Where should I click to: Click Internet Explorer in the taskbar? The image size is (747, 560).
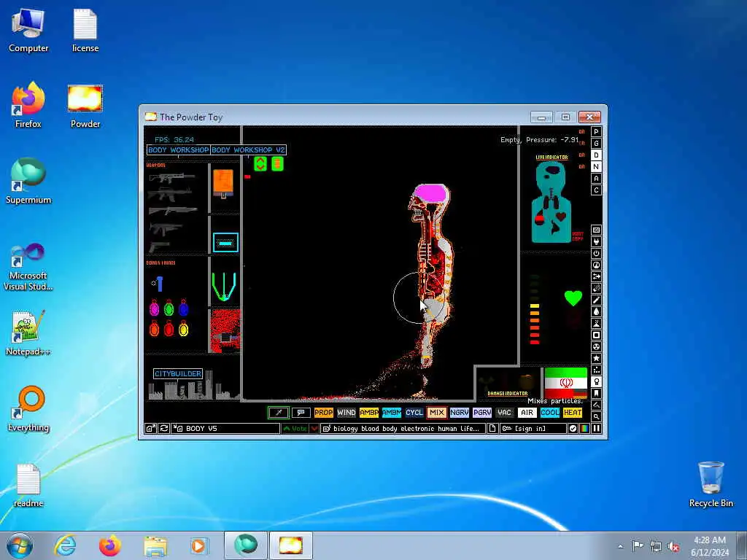(65, 545)
